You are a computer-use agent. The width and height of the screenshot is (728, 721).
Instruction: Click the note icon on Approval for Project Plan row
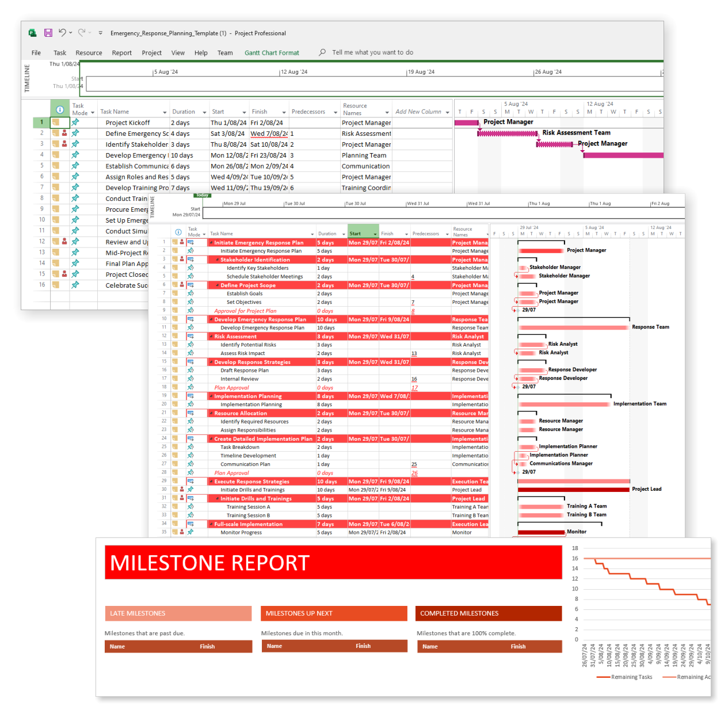[x=175, y=310]
